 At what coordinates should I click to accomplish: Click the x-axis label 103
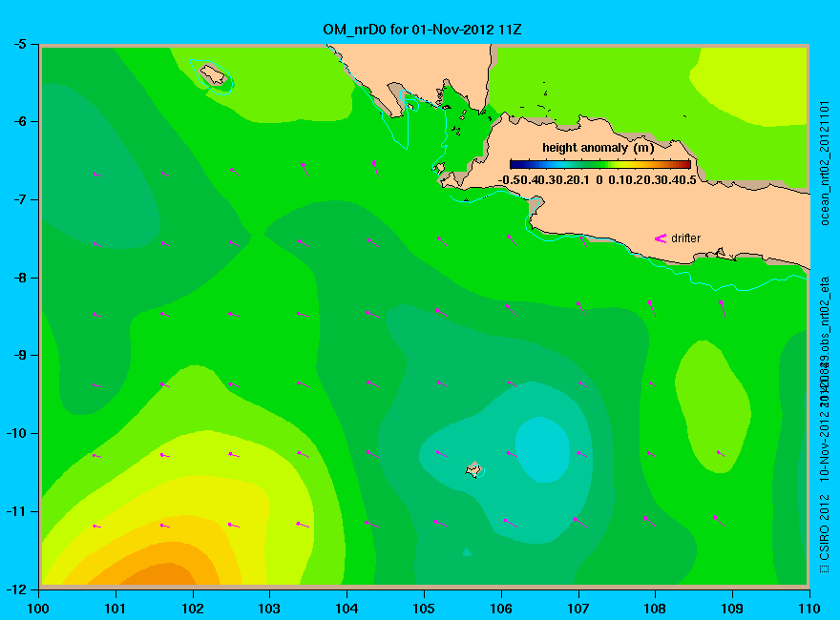pyautogui.click(x=269, y=609)
